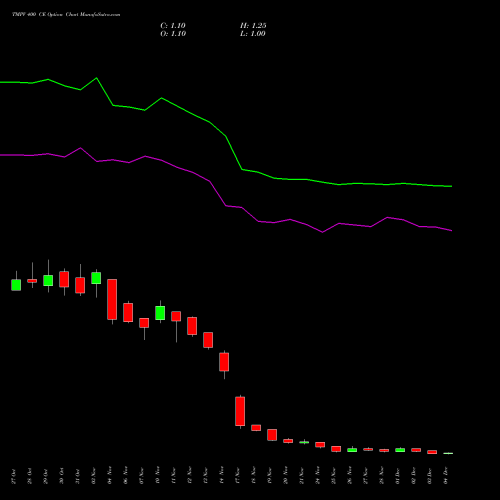Image resolution: width=500 pixels, height=500 pixels.
Task: Click the red candlestick for 30 Oct
Action: click(x=64, y=279)
